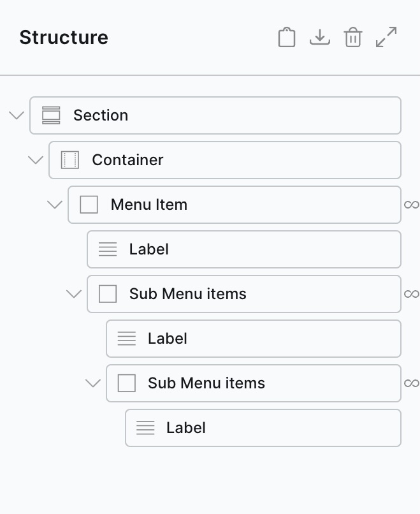Click the Menu Item square icon
Viewport: 420px width, 514px height.
tap(89, 205)
